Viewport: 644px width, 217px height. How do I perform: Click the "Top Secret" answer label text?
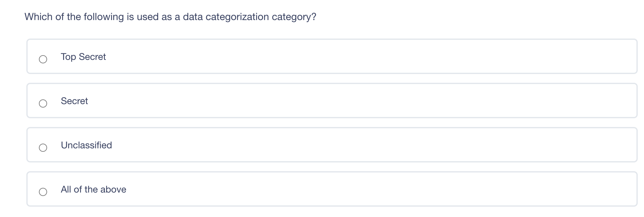pyautogui.click(x=83, y=57)
